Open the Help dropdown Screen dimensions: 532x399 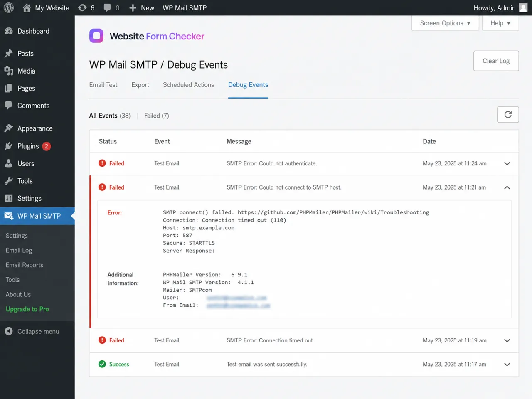(500, 23)
